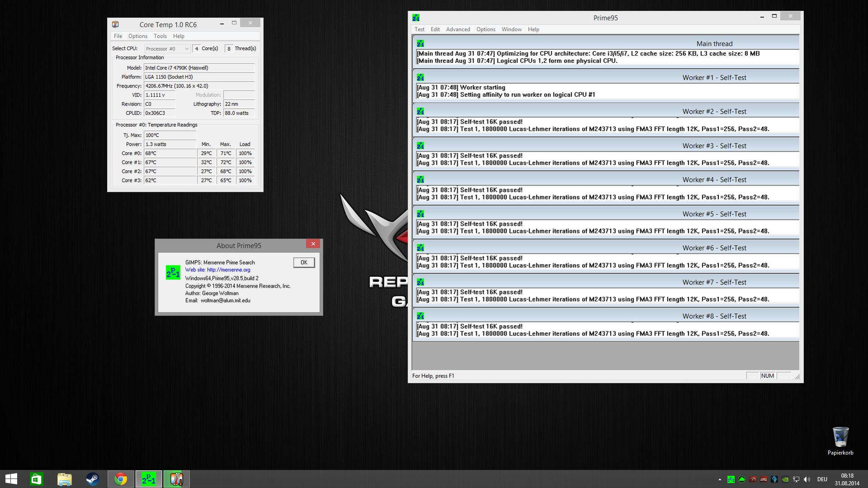The width and height of the screenshot is (868, 488).
Task: Click the Platform field showing LGA 1150
Action: coord(199,77)
